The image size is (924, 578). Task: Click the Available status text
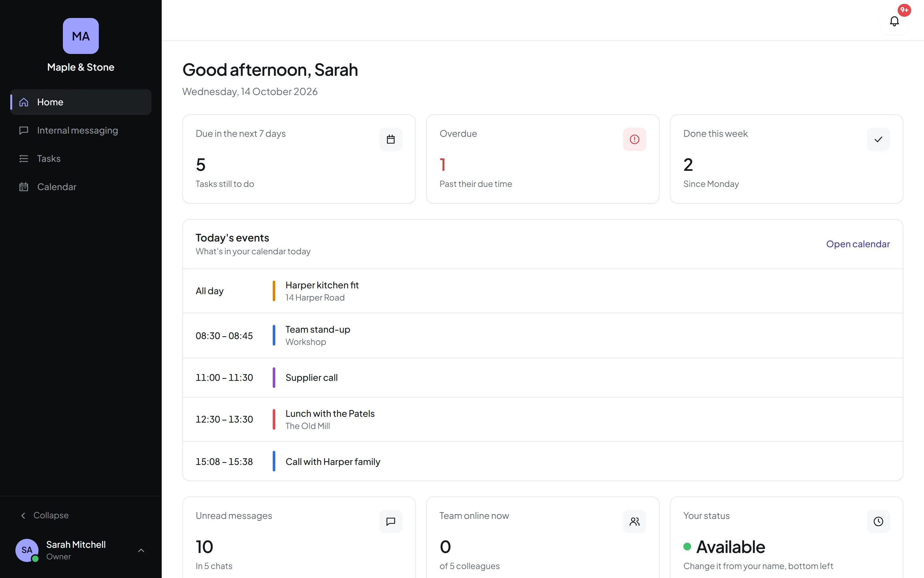pos(731,547)
